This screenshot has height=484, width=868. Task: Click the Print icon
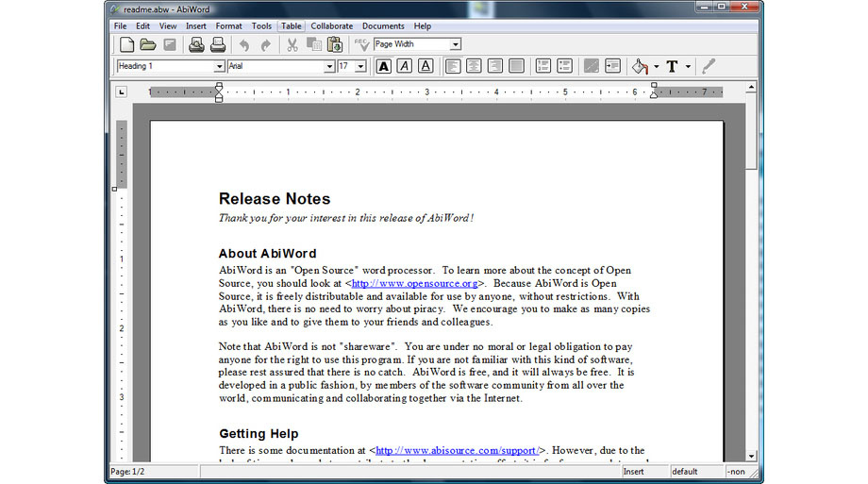pyautogui.click(x=218, y=44)
